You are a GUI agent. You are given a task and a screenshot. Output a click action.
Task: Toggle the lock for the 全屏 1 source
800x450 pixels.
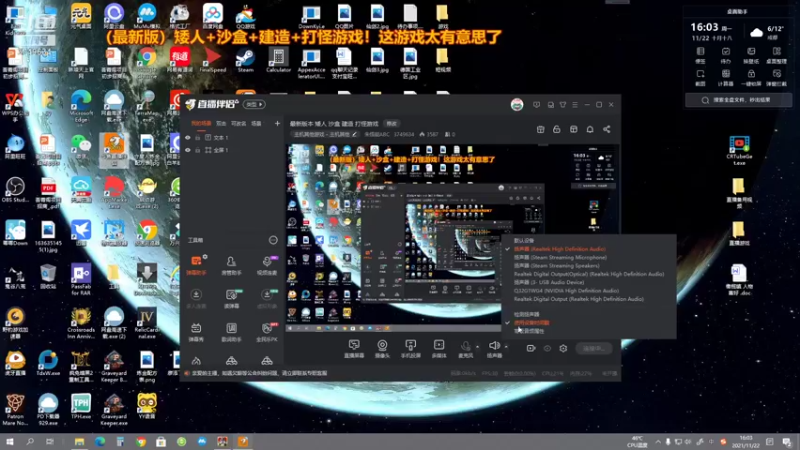197,150
